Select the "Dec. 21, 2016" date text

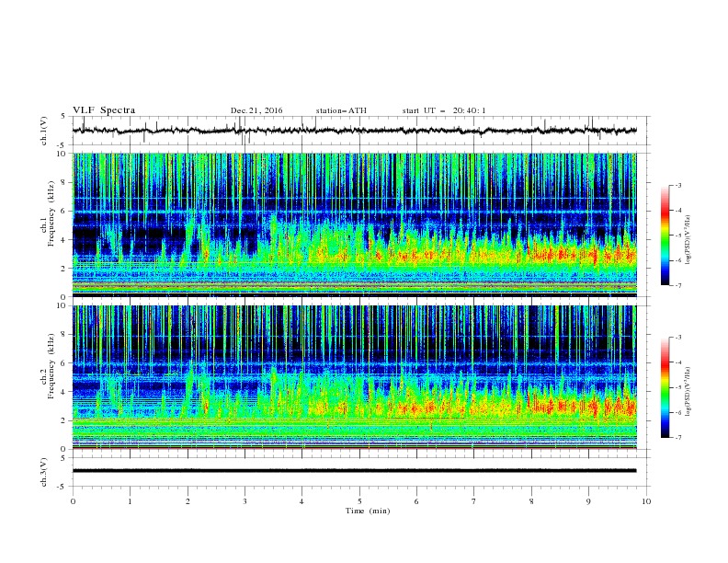click(256, 110)
